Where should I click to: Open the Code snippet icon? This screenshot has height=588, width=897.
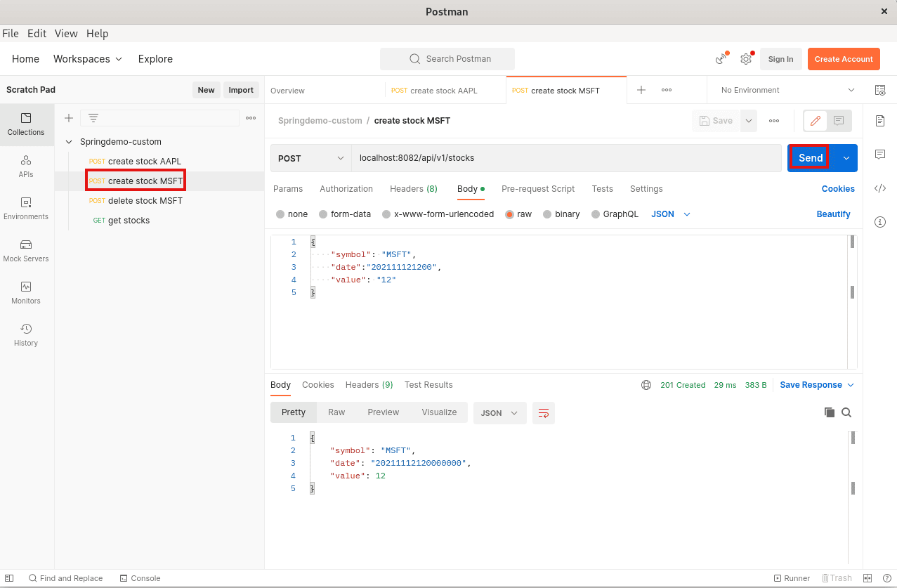click(880, 188)
